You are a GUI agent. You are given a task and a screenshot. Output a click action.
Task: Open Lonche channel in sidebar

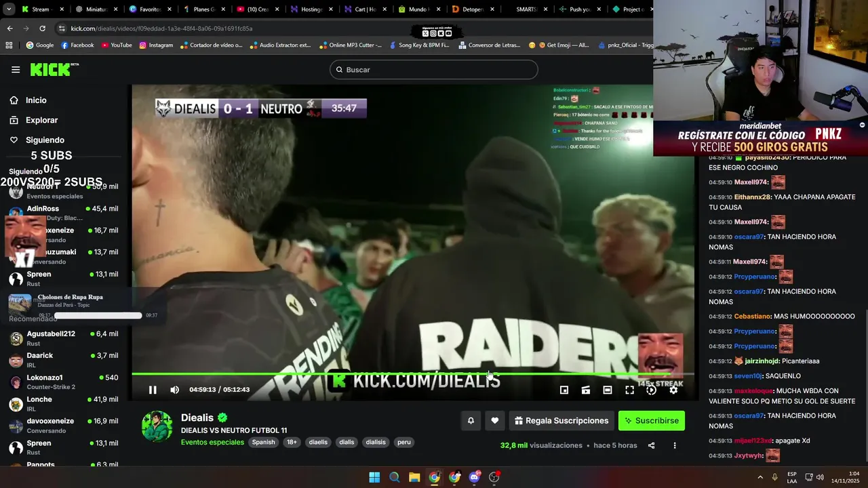64,404
